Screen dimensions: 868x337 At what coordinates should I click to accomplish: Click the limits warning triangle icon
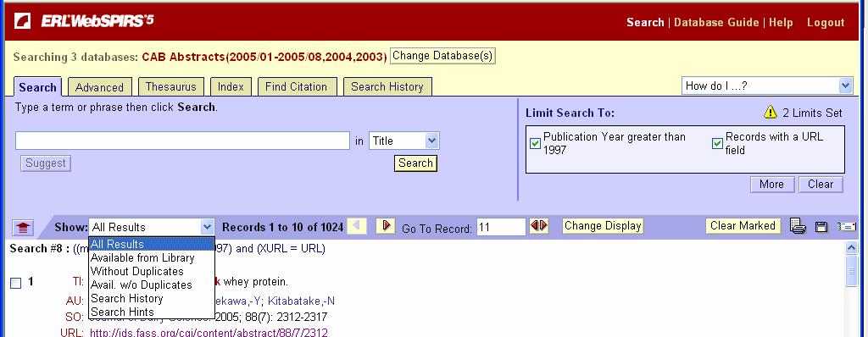pos(770,113)
